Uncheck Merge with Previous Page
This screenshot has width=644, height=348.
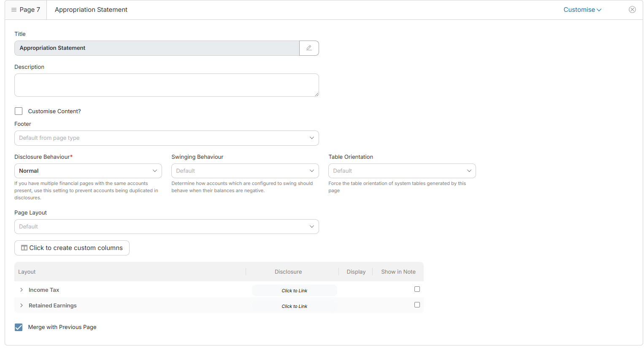[x=19, y=327]
